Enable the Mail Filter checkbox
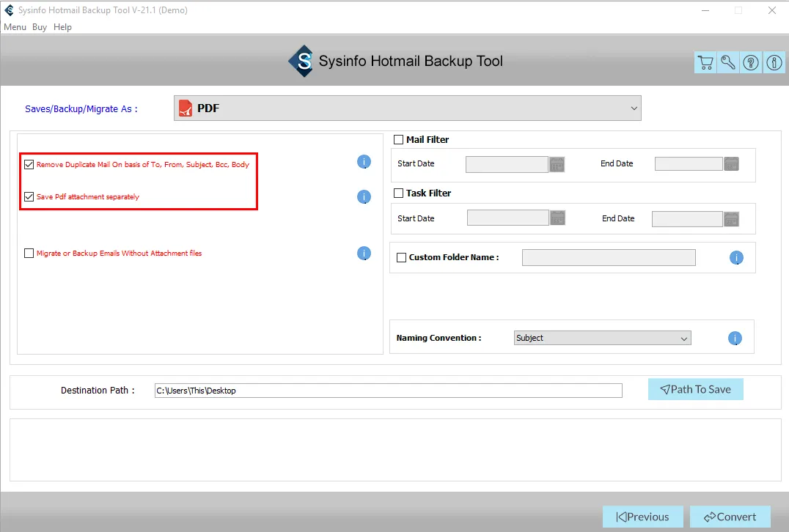This screenshot has height=532, width=789. 398,140
